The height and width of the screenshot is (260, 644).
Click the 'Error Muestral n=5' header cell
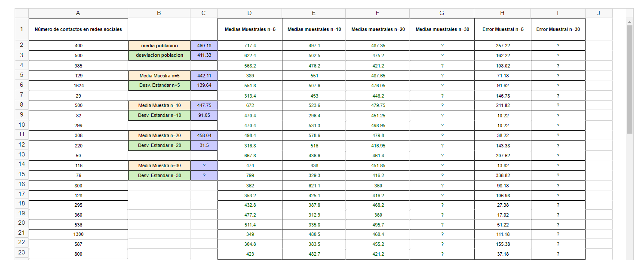point(503,29)
